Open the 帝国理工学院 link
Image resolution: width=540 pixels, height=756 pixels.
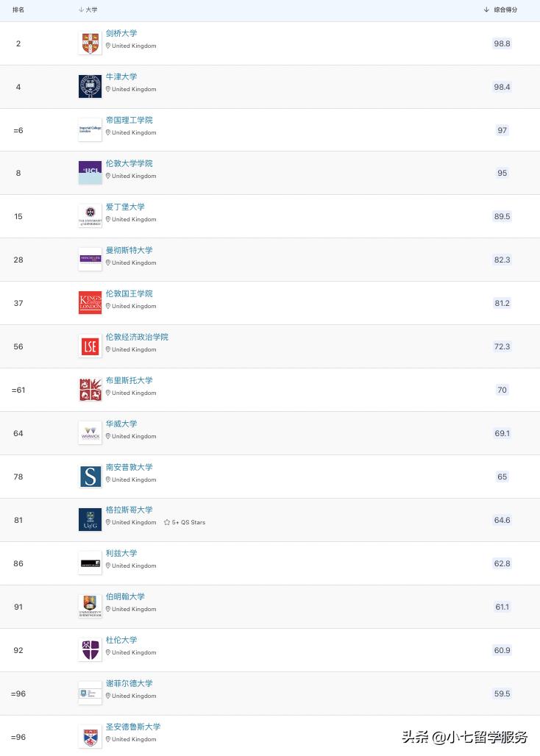click(x=129, y=120)
